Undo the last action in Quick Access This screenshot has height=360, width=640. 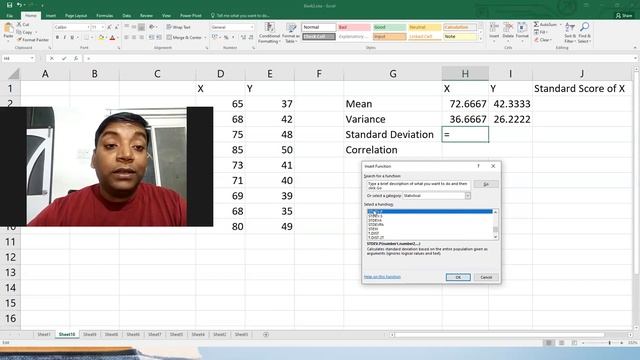[x=19, y=5]
